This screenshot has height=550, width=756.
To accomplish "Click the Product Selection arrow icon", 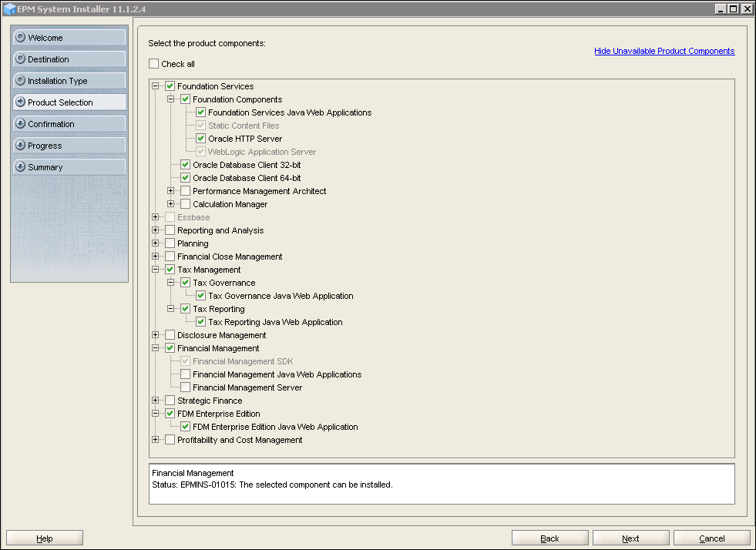I will 20,102.
